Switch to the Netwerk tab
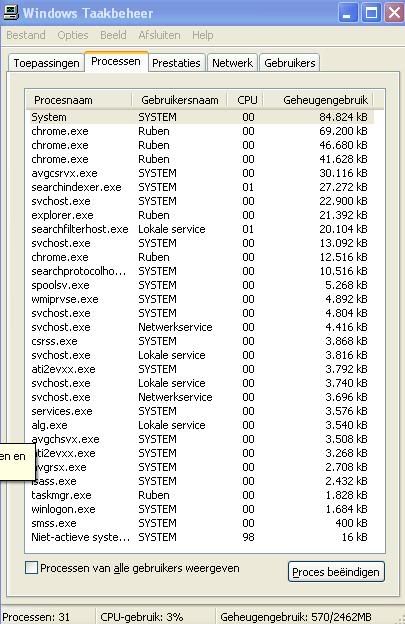Screen dimensions: 405x624 (232, 63)
